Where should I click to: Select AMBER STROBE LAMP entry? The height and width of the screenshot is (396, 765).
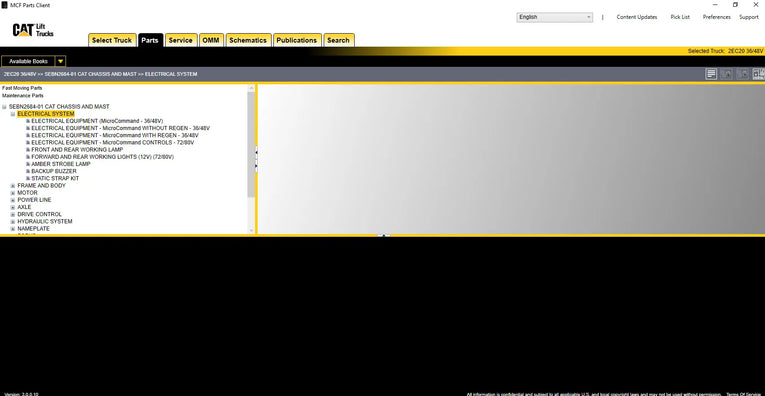61,164
